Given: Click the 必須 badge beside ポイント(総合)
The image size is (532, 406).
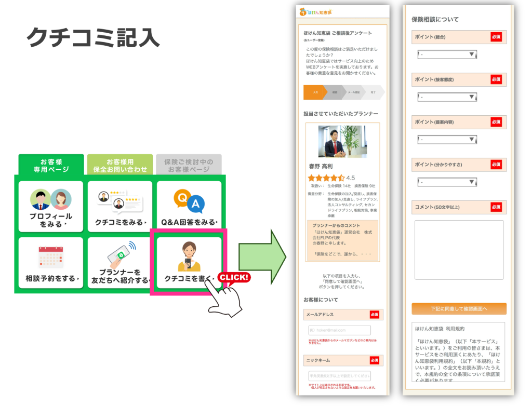Looking at the screenshot, I should click(496, 37).
